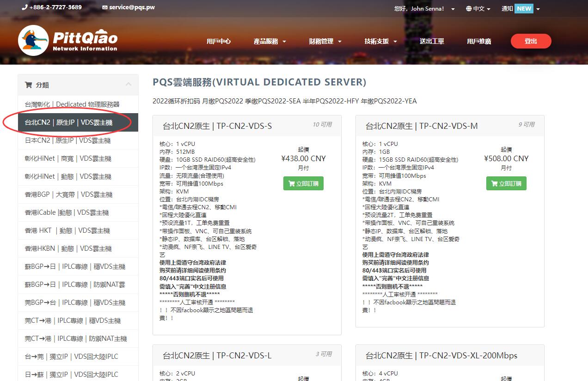Click the ¥438.00 CNY price
Viewport: 588px width, 381px height.
click(x=303, y=158)
